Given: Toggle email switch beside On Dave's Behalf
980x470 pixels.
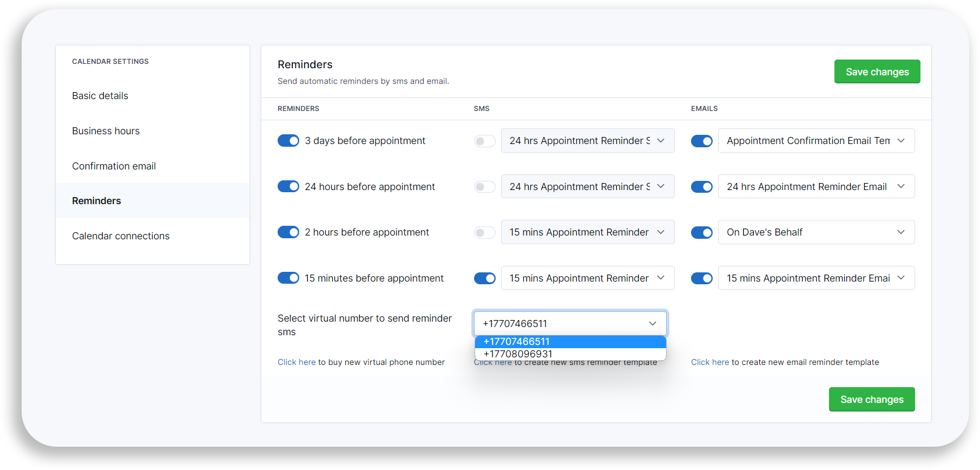Looking at the screenshot, I should (701, 233).
